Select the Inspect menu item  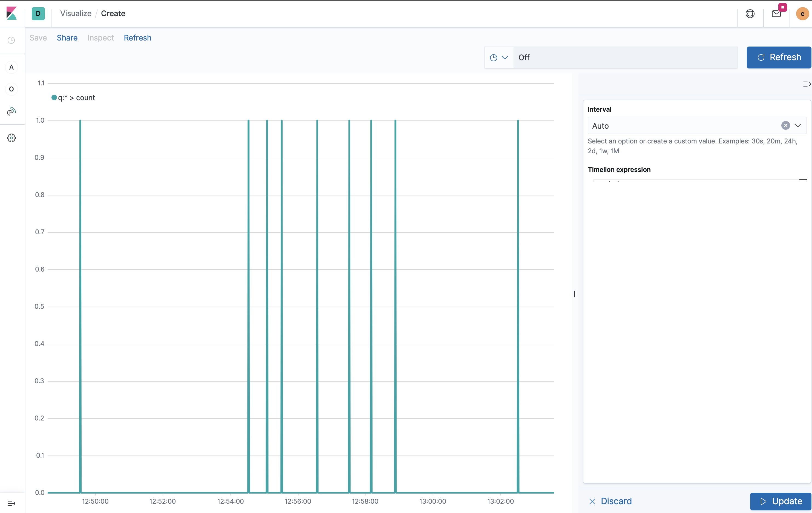100,38
